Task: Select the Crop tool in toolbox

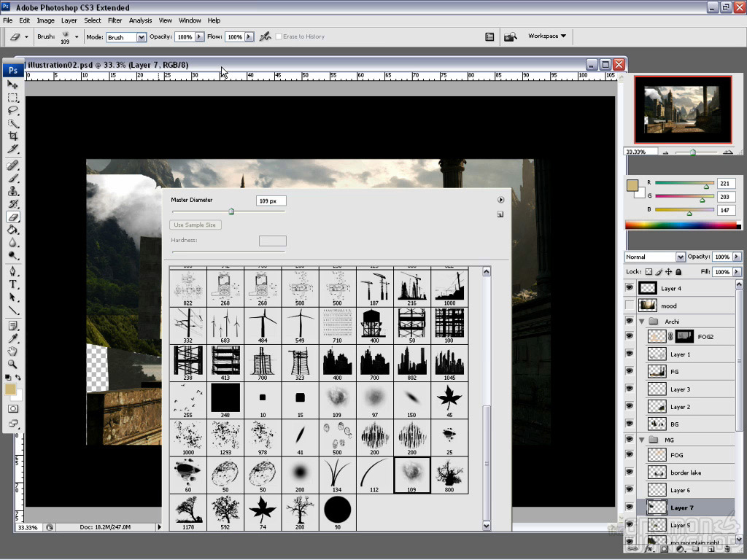Action: [13, 136]
